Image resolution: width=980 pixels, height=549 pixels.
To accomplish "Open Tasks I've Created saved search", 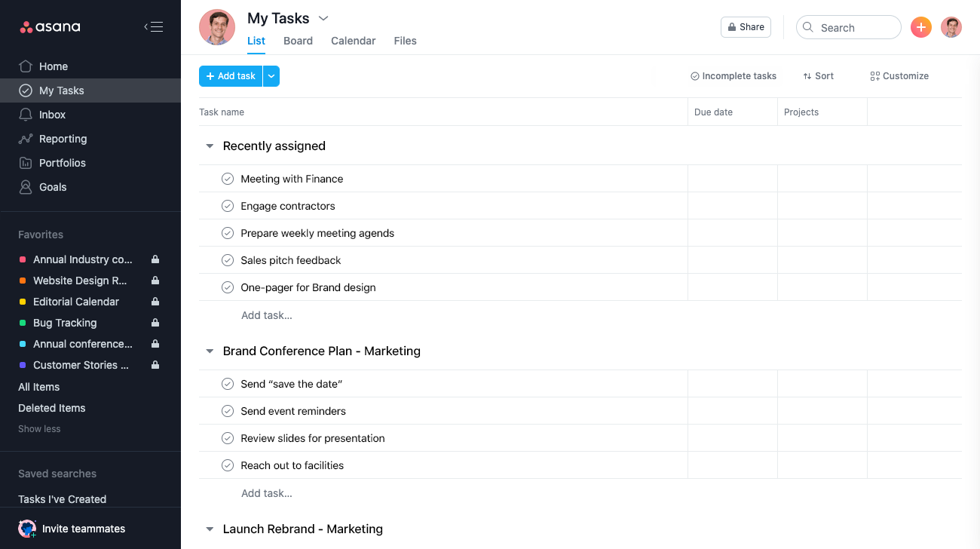I will 63,499.
